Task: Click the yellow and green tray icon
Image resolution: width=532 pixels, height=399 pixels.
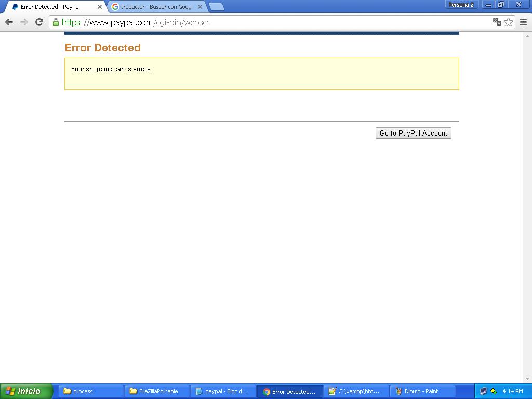Action: tap(494, 391)
